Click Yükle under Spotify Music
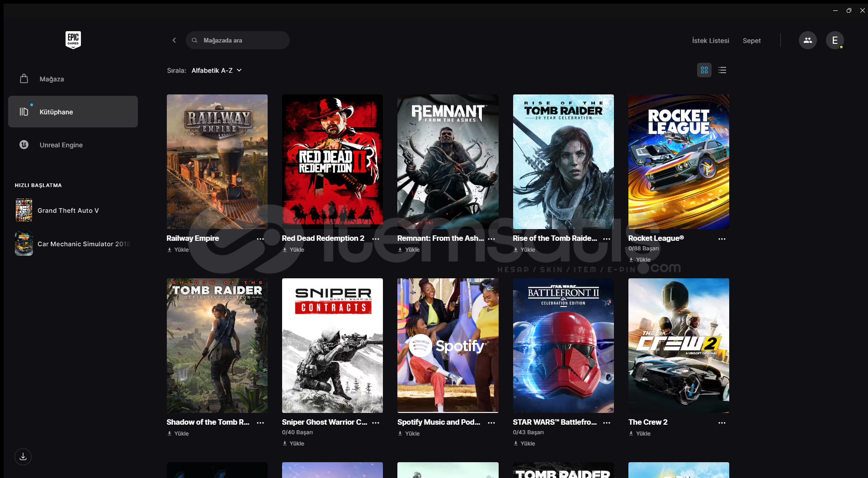 tap(409, 433)
